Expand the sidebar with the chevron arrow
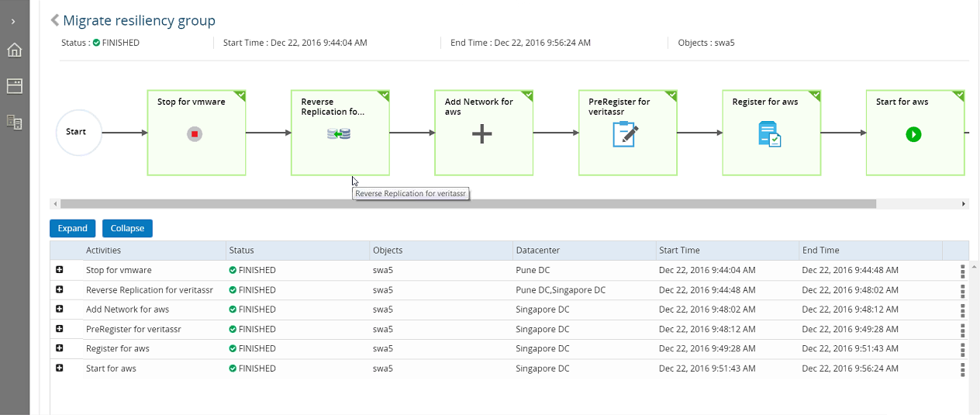 tap(13, 21)
